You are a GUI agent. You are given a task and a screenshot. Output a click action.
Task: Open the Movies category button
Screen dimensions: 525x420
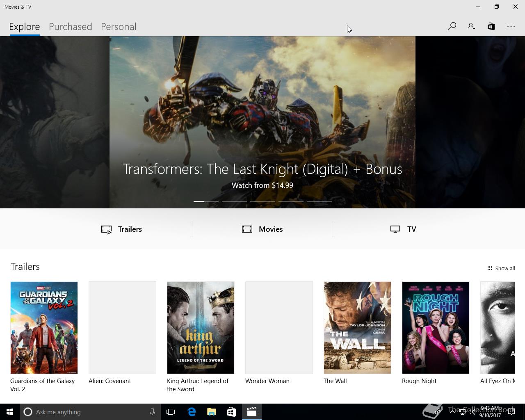click(x=262, y=229)
